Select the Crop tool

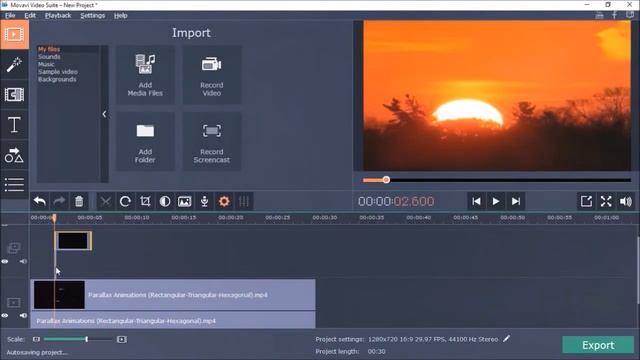tap(145, 201)
